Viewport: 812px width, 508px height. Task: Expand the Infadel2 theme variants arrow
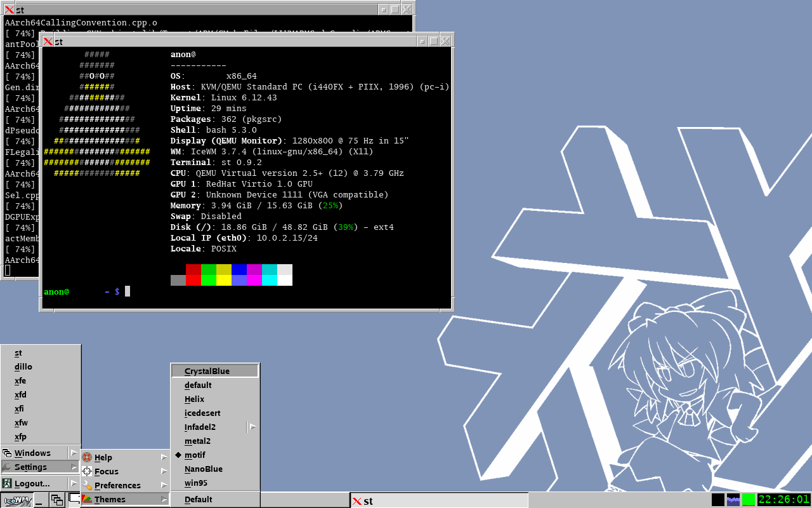[x=253, y=427]
